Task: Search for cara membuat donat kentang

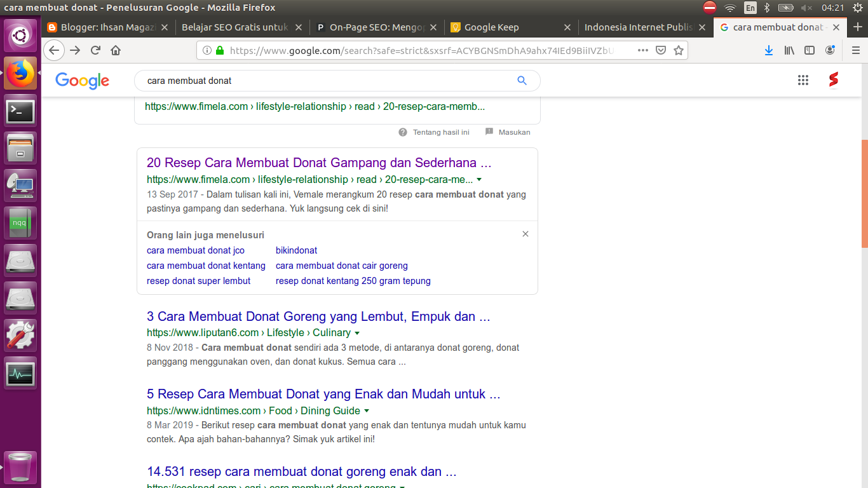Action: coord(206,266)
